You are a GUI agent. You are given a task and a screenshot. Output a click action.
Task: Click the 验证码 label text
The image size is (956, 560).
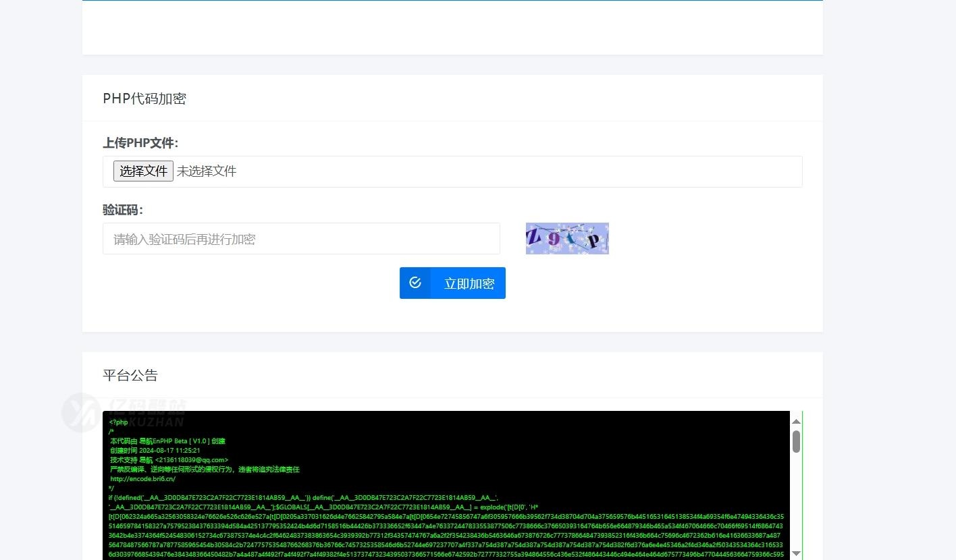pos(123,210)
